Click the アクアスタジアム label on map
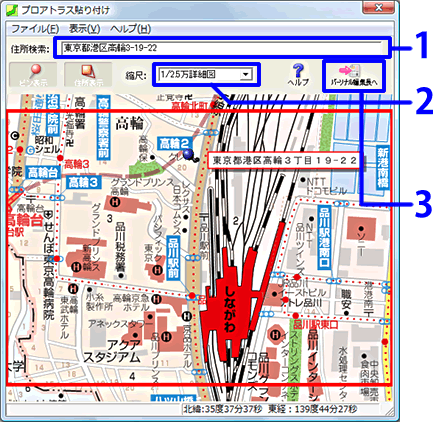Screen dimensions: 433x422 [112, 351]
